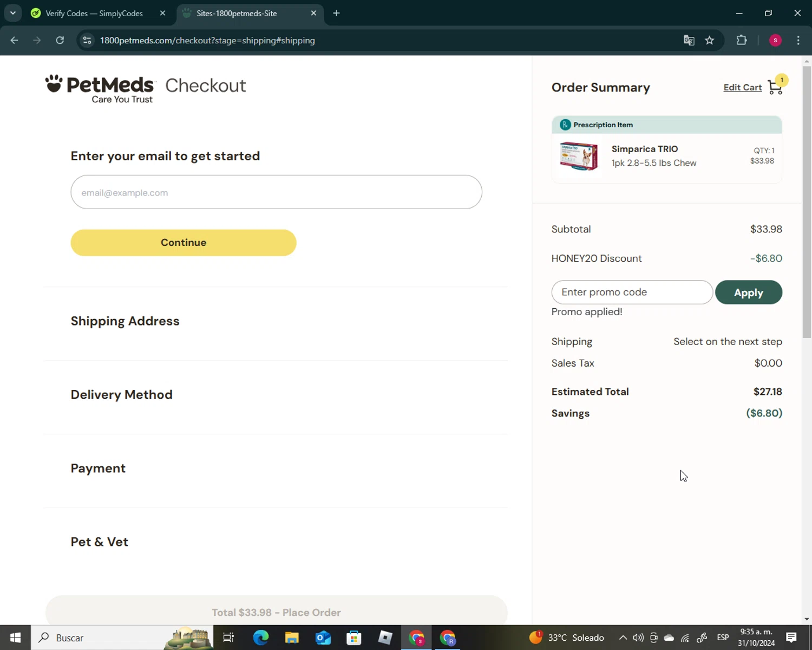Click the Edit Cart link

tap(742, 87)
